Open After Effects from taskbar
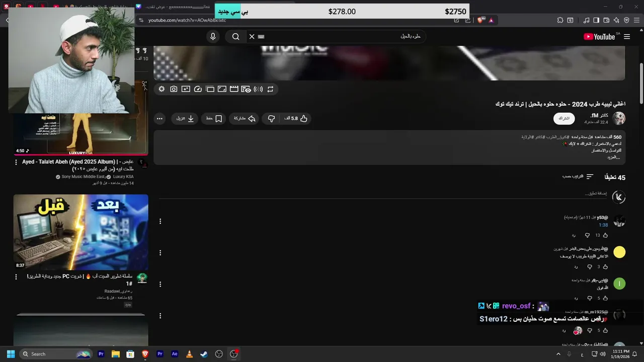Viewport: 644px width, 362px height. (175, 354)
